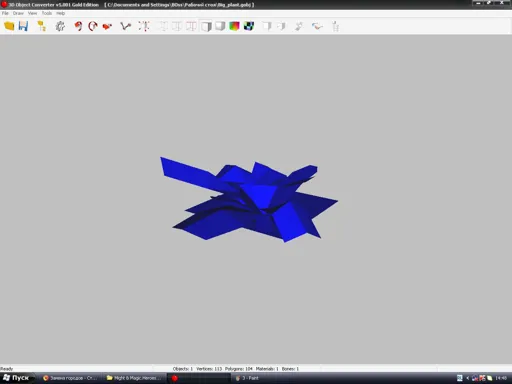Image resolution: width=512 pixels, height=384 pixels.
Task: Open the Tools menu
Action: [47, 13]
